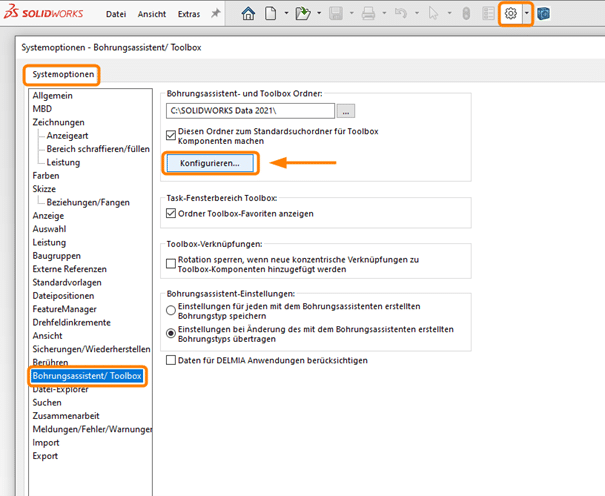Switch to the Systemoptionen tab
This screenshot has width=605, height=496.
pos(63,74)
